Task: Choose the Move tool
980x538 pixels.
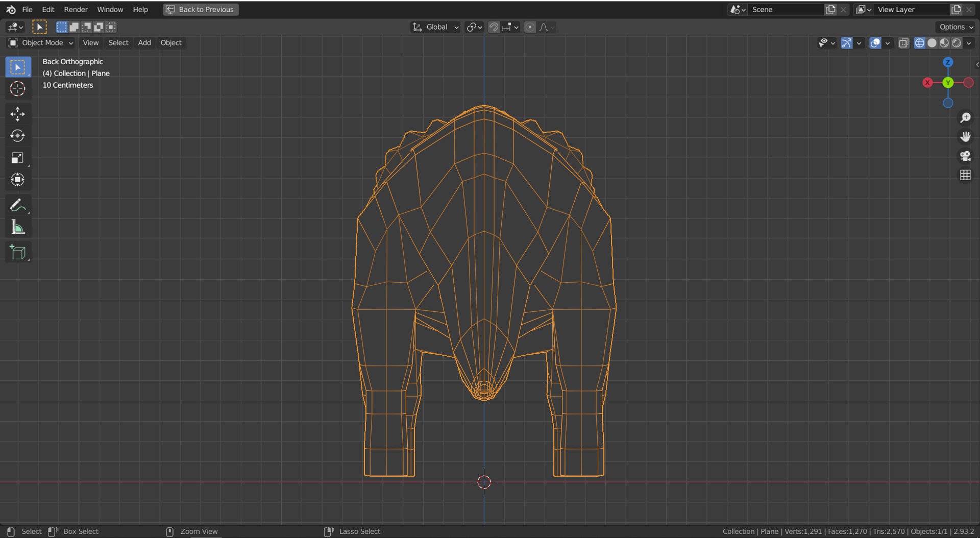Action: (x=18, y=114)
